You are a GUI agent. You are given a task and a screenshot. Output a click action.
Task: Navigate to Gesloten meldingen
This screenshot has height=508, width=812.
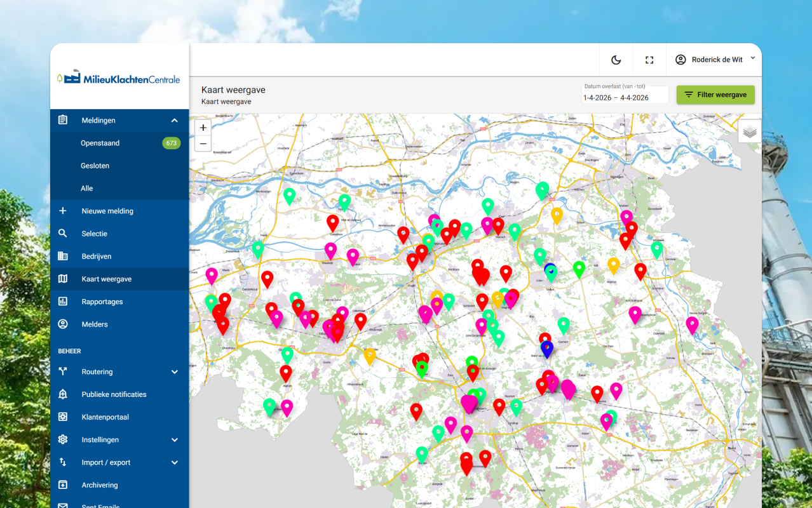[x=95, y=165]
